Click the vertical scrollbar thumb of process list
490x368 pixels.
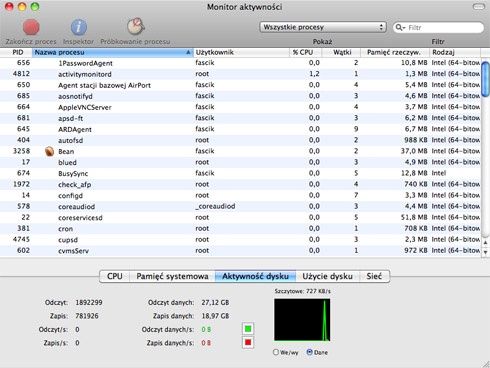coord(486,80)
